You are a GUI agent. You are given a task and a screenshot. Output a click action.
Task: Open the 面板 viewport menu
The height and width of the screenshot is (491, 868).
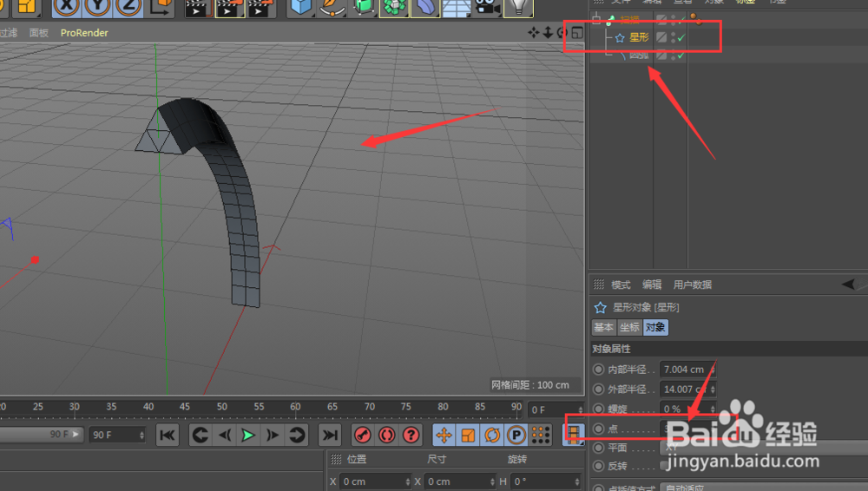click(x=39, y=33)
